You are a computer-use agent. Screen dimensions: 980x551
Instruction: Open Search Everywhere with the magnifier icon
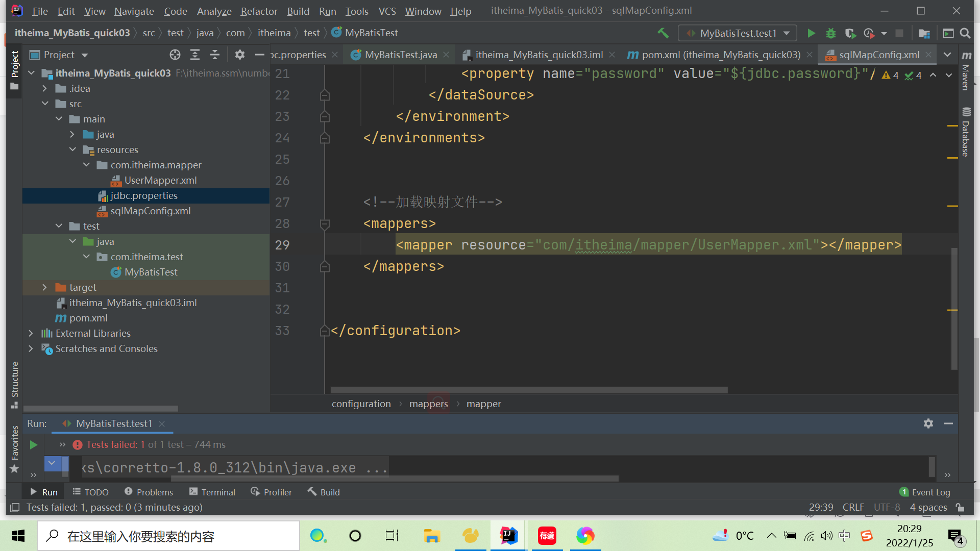(x=965, y=33)
